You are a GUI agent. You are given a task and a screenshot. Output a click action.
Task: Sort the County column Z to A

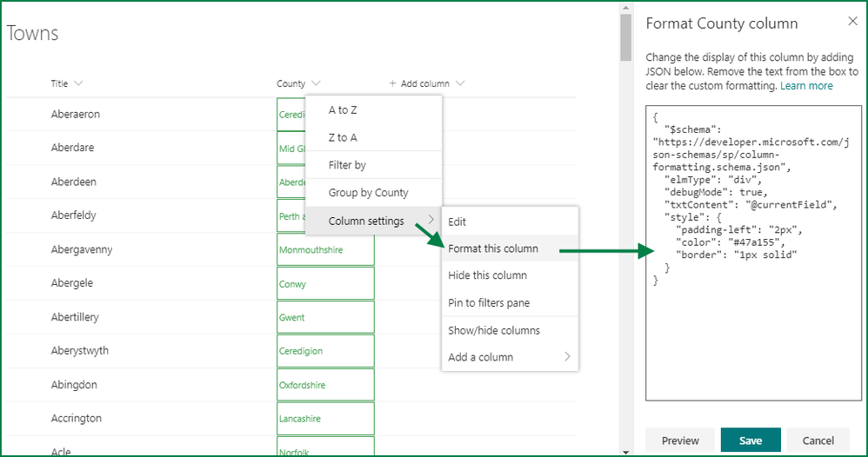click(343, 137)
